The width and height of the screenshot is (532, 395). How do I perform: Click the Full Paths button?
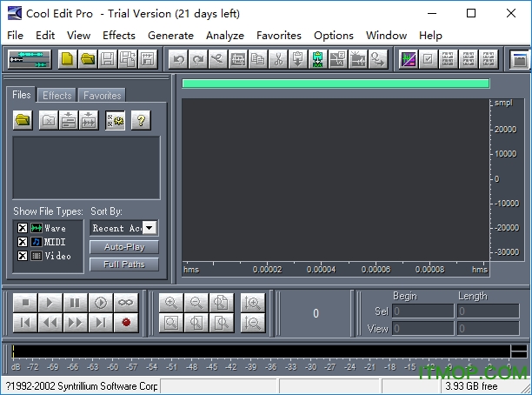(x=124, y=264)
